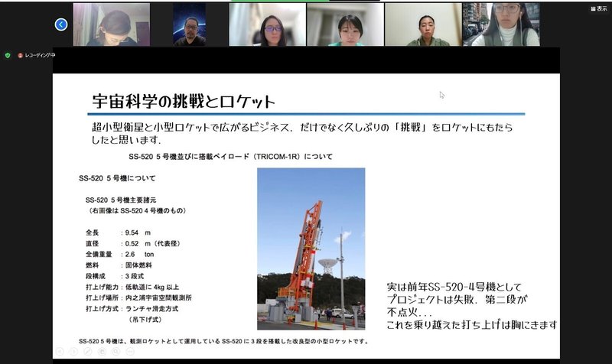This screenshot has height=364, width=612.
Task: Click the heading SS-520 5号機について
Action: pyautogui.click(x=117, y=178)
